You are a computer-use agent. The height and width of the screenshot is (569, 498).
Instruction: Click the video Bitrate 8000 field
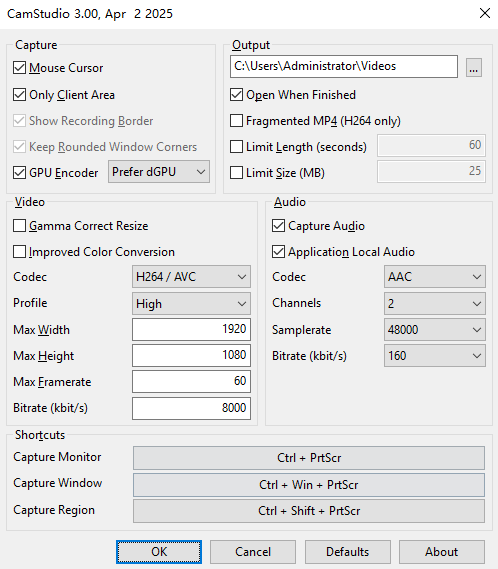pos(191,409)
